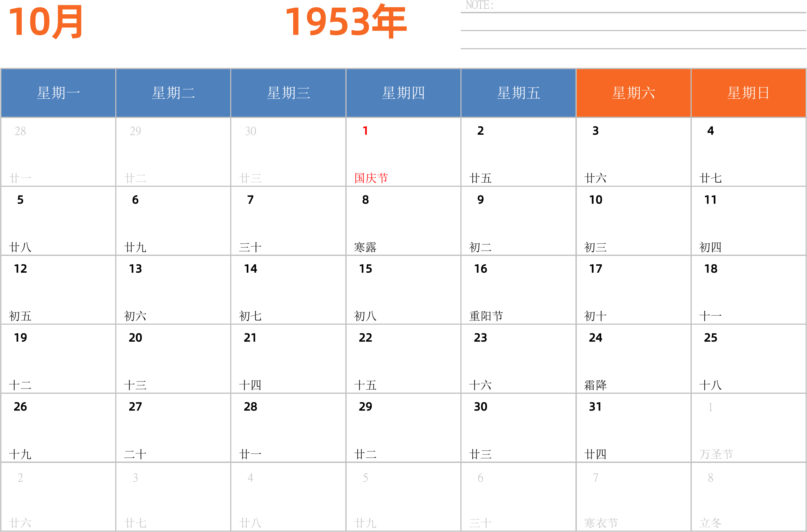Screen dimensions: 807x532
Task: Click date 24 marked 霜降
Action: tap(633, 359)
